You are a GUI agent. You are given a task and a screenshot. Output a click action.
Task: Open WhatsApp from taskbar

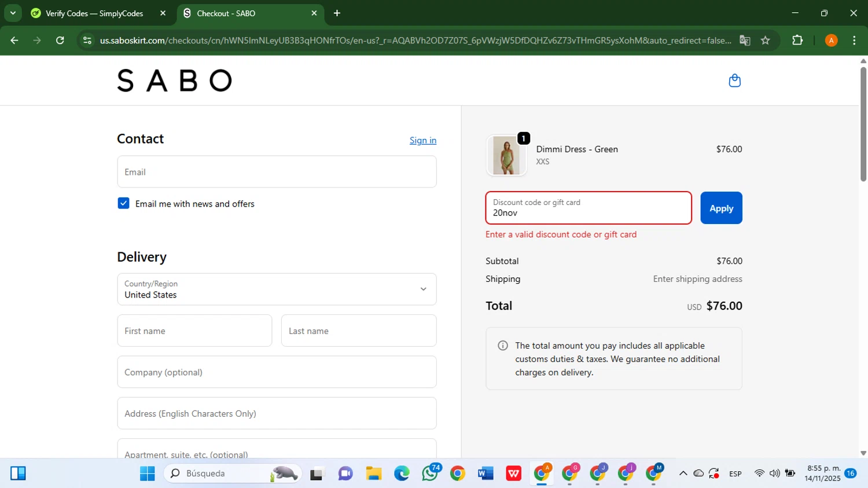tap(430, 474)
